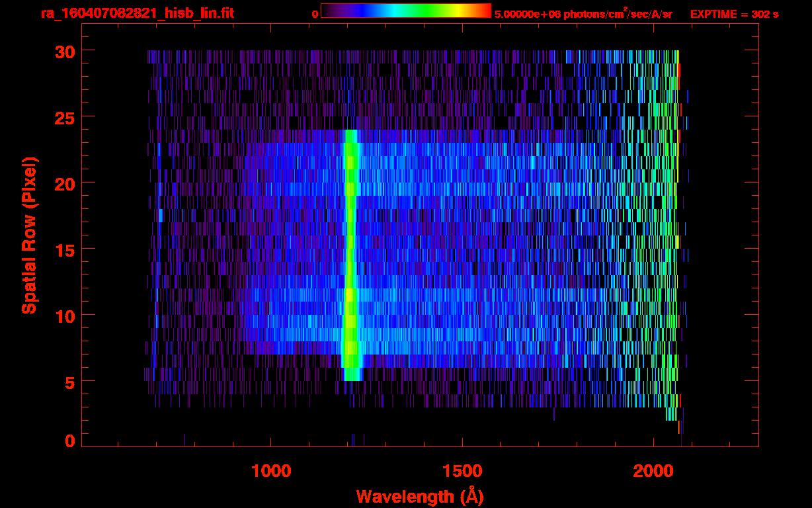Click the 1000 tick label on wavelength axis
Viewport: 812px width, 508px height.
pos(271,471)
